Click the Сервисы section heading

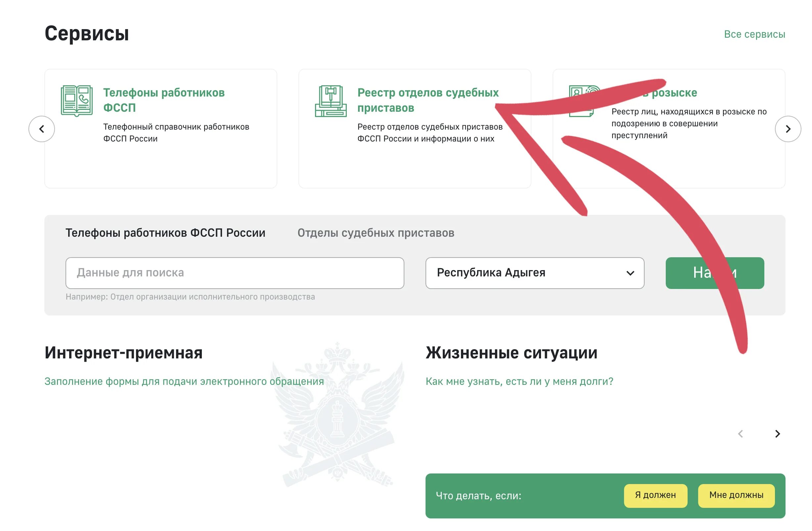click(87, 33)
